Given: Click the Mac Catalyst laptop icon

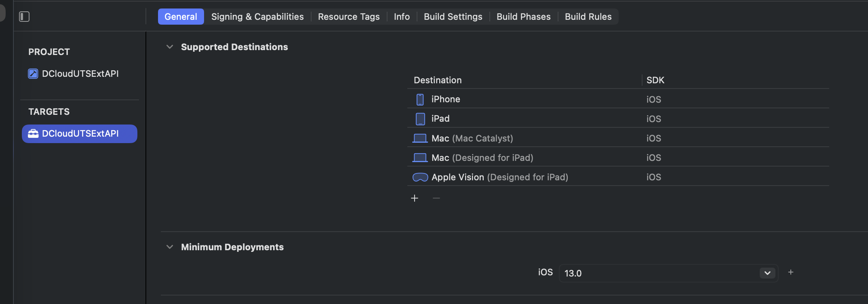Looking at the screenshot, I should click(x=420, y=138).
